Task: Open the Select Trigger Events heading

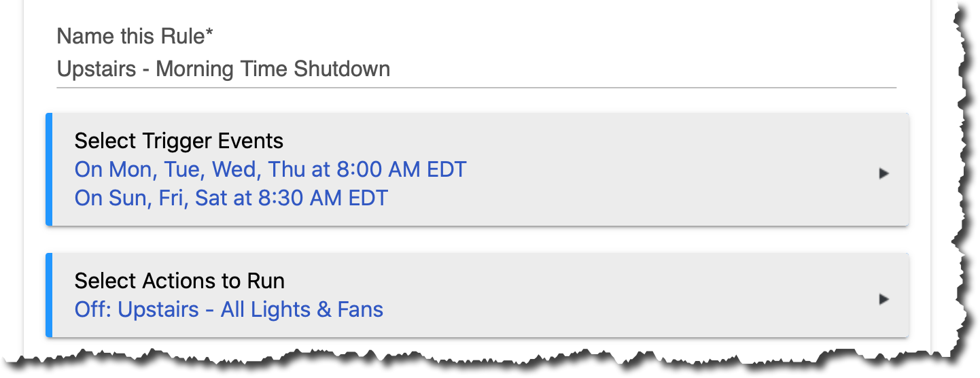Action: point(179,141)
